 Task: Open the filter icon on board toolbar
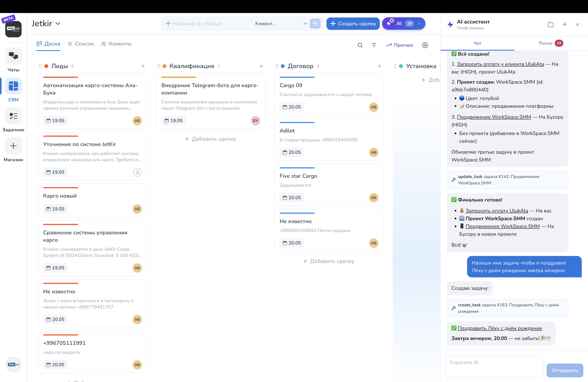pos(374,45)
